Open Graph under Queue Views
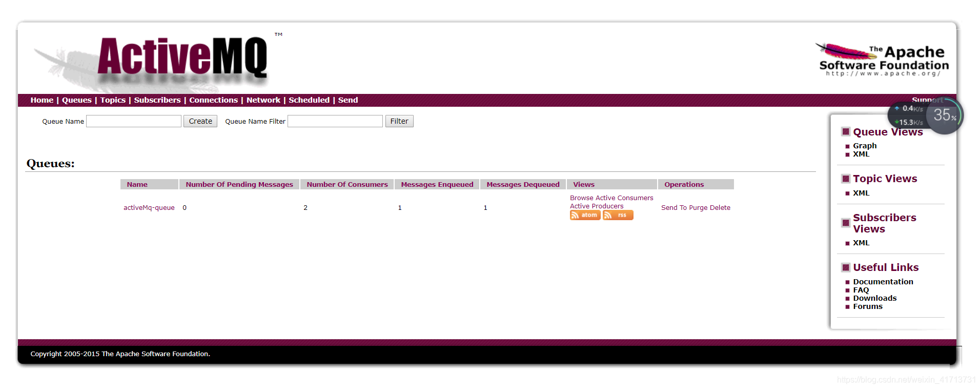 (x=865, y=146)
